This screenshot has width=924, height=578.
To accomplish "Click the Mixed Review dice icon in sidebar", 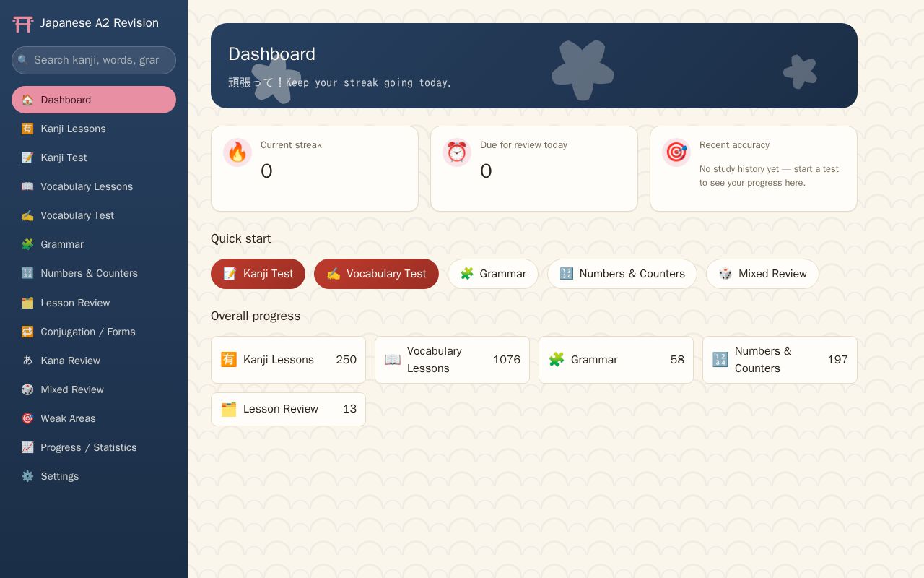I will point(27,389).
